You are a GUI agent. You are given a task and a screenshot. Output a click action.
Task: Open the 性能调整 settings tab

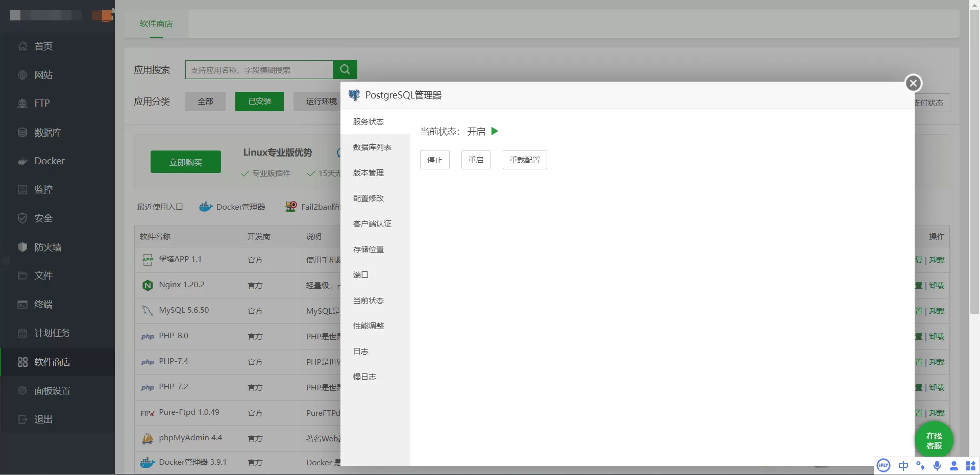(x=368, y=326)
